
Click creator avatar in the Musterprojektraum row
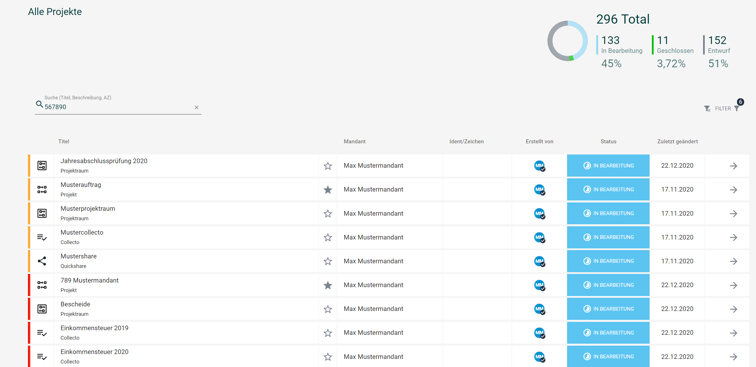540,214
